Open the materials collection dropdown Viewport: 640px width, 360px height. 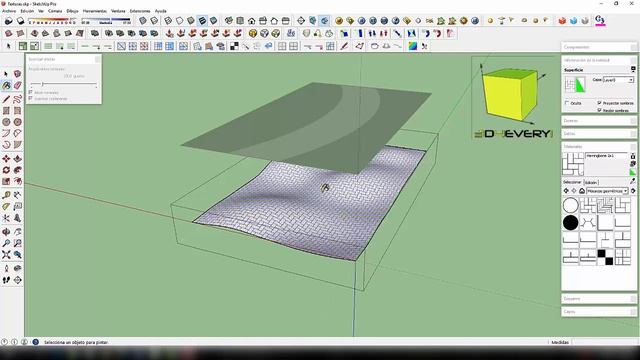[x=607, y=191]
